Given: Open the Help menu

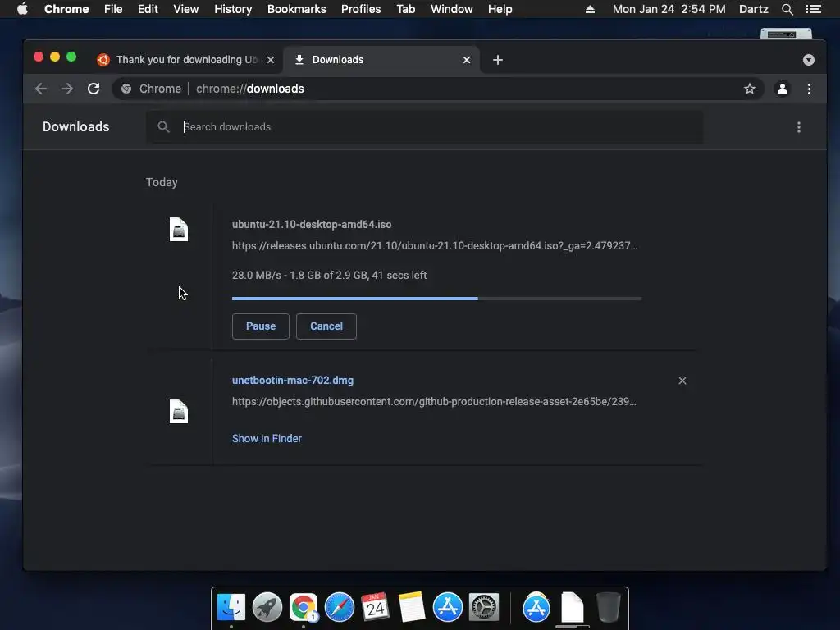Looking at the screenshot, I should coord(500,9).
